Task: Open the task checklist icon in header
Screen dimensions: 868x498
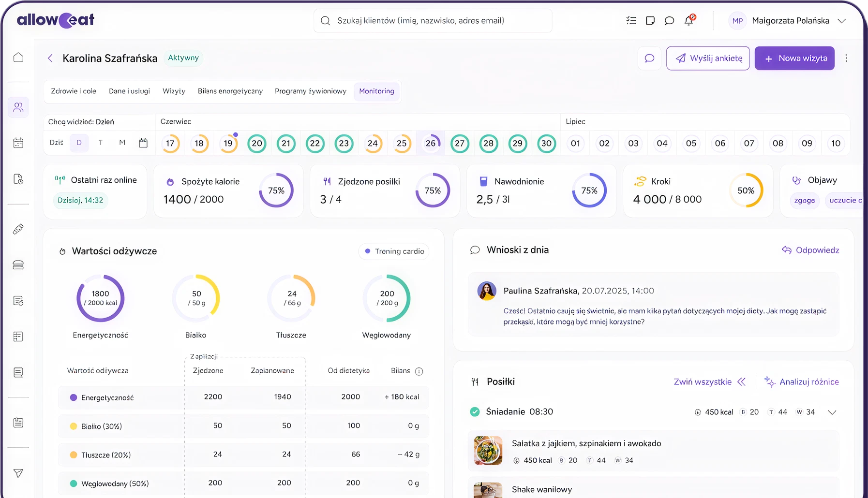Action: pos(631,20)
